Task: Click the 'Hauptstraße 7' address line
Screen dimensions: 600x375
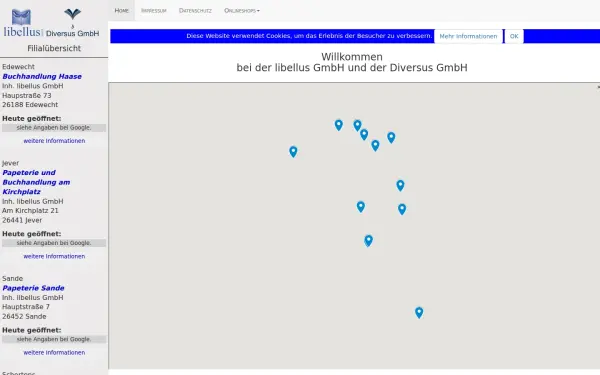Action: pos(26,307)
